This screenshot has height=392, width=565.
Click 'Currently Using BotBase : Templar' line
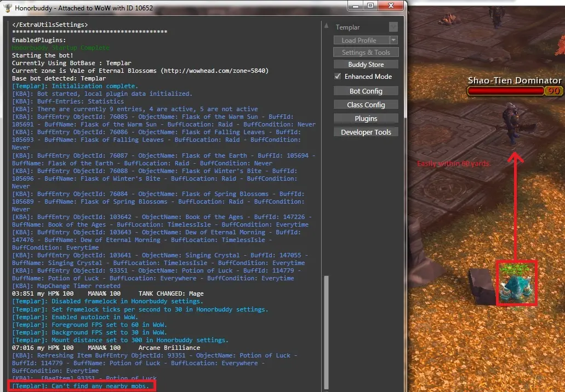click(71, 63)
